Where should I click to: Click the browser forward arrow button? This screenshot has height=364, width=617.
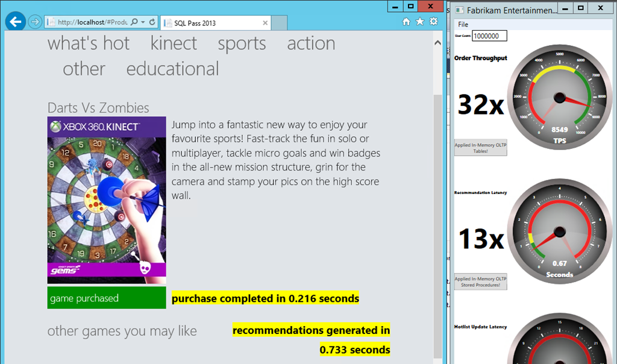coord(35,22)
